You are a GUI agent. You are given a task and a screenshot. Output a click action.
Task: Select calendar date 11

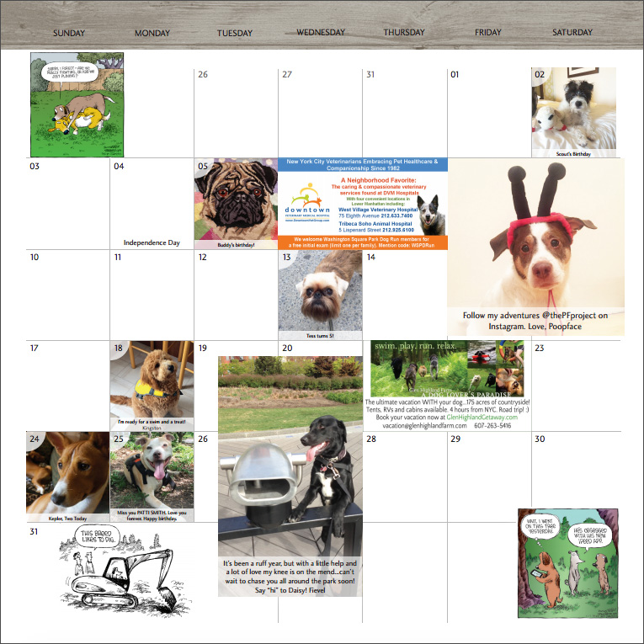coord(118,257)
